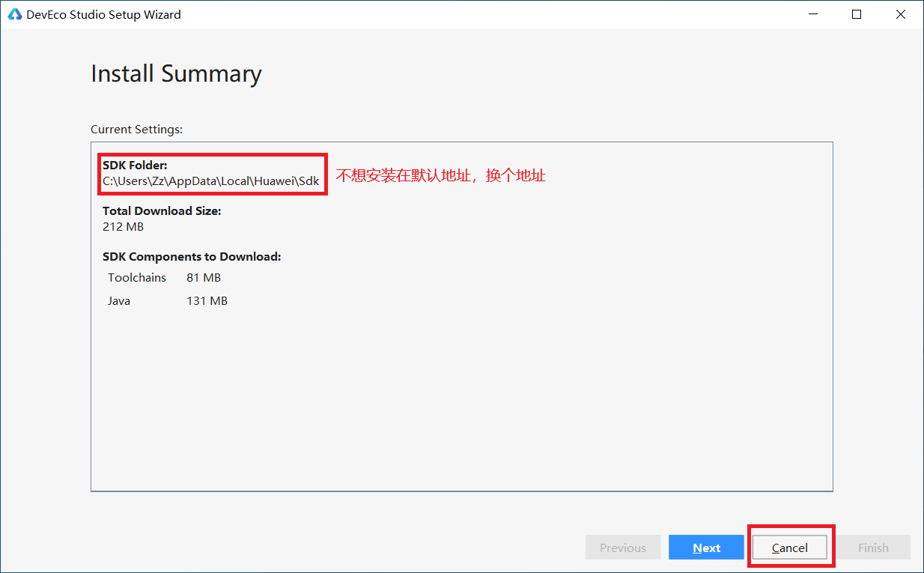Click the DevEco Studio logo icon in title bar
This screenshot has height=573, width=924.
pyautogui.click(x=14, y=14)
